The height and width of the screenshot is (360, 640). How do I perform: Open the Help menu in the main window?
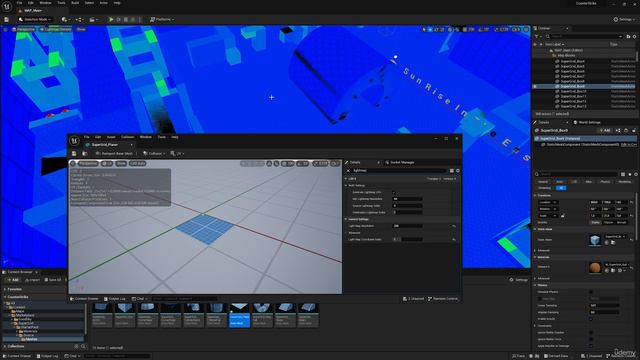point(117,3)
